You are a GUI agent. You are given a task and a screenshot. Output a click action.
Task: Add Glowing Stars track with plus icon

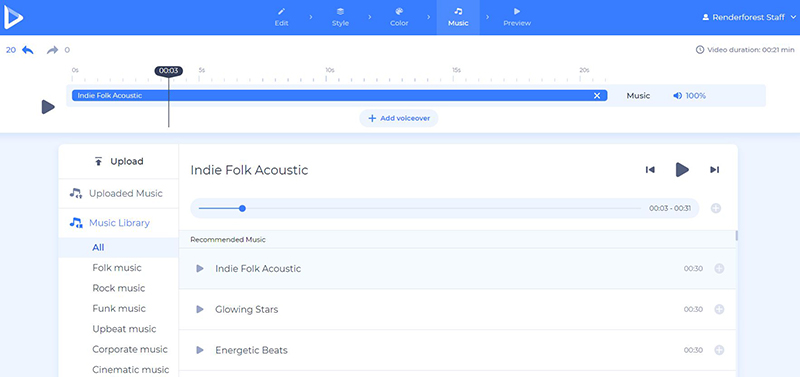tap(719, 309)
